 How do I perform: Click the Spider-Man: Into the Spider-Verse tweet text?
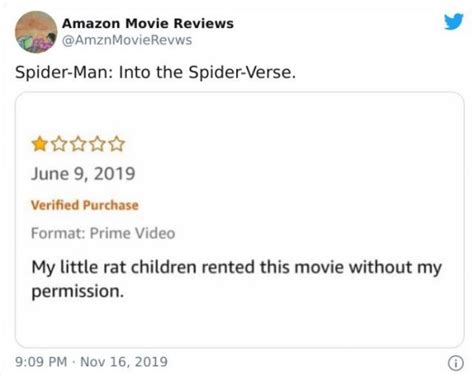pos(155,72)
